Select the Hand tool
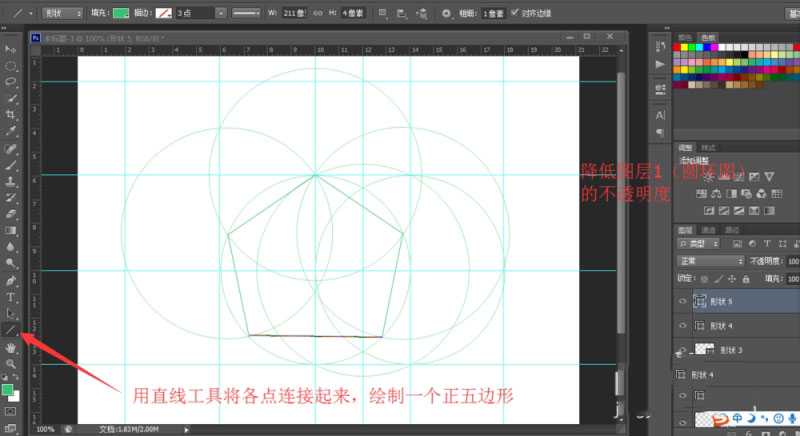Image resolution: width=800 pixels, height=436 pixels. 11,347
